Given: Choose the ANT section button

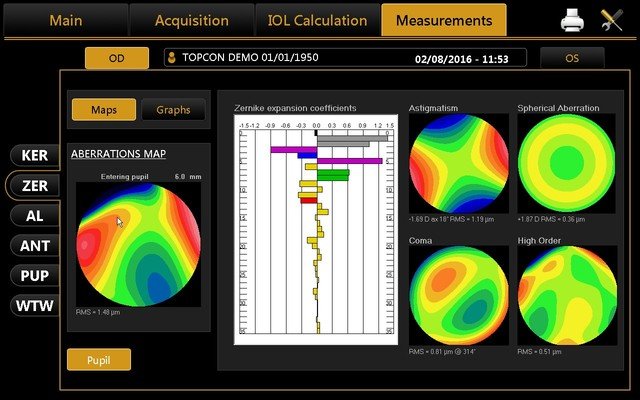Looking at the screenshot, I should (34, 245).
